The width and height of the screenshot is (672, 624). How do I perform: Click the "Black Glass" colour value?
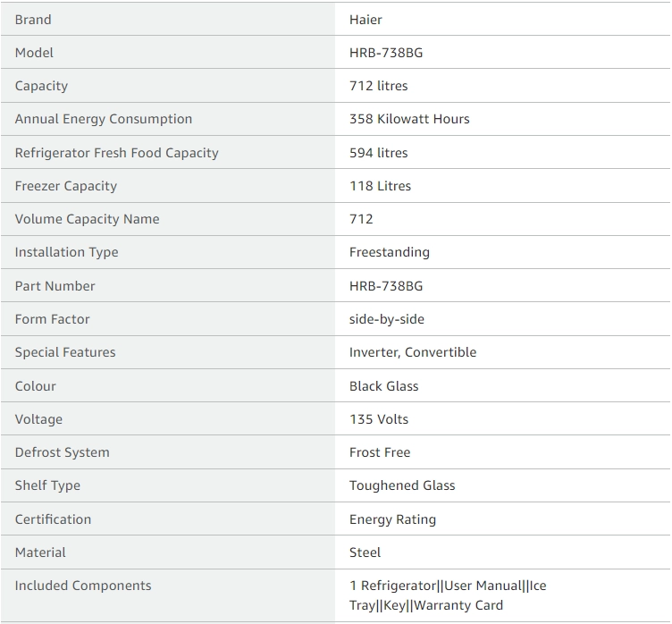[383, 386]
